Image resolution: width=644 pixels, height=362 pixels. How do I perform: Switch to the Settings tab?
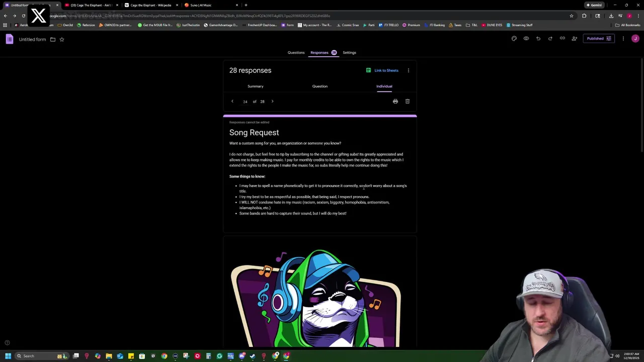click(349, 52)
